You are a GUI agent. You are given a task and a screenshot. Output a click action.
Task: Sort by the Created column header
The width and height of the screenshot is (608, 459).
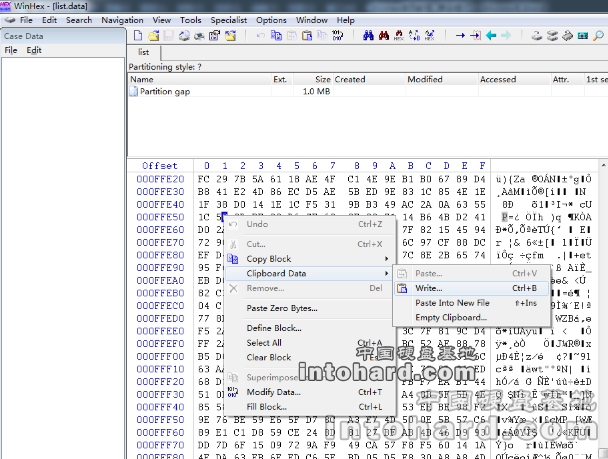coord(368,79)
